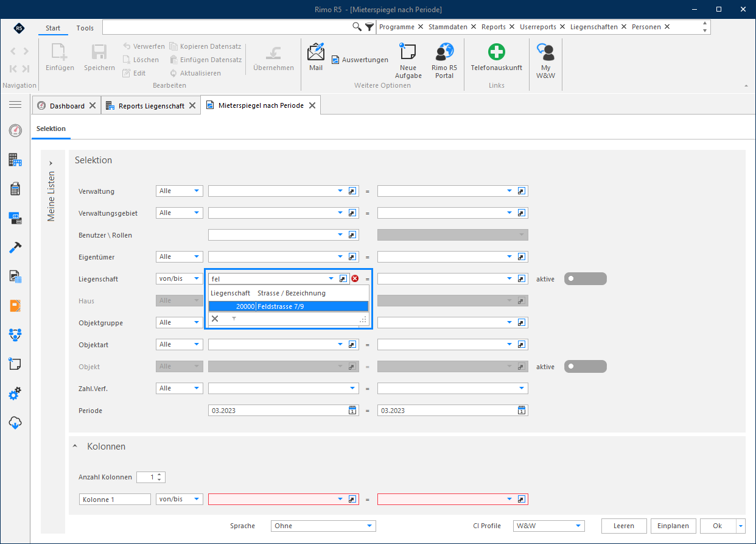Close the suggestion popup with X
756x544 pixels.
(215, 319)
